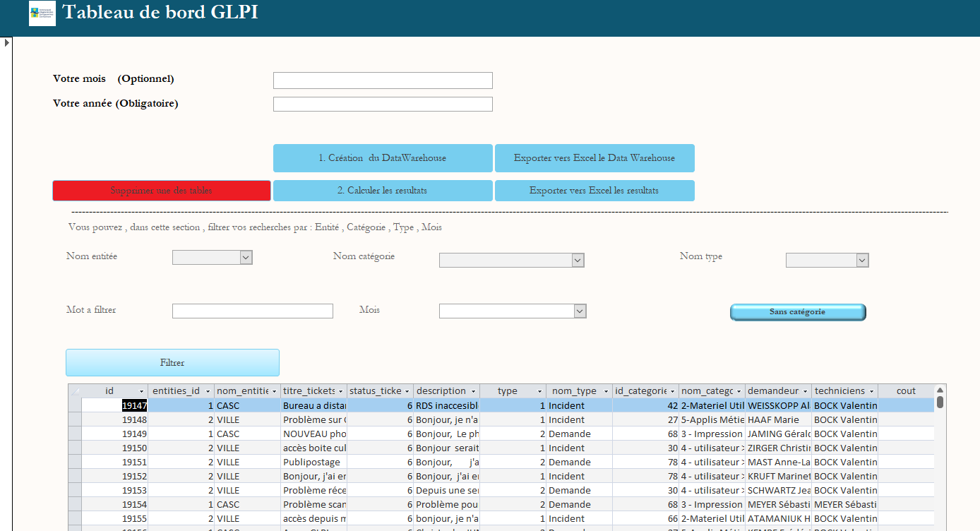This screenshot has height=531, width=980.
Task: Open the "Nom type" dropdown
Action: point(863,260)
